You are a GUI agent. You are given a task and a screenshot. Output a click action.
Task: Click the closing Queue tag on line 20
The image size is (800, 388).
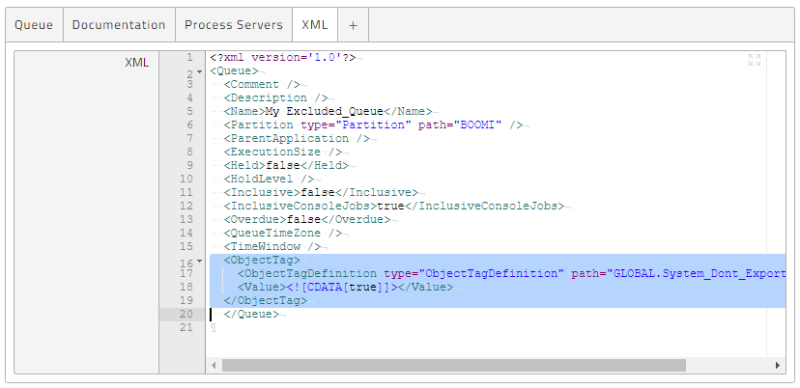click(251, 314)
